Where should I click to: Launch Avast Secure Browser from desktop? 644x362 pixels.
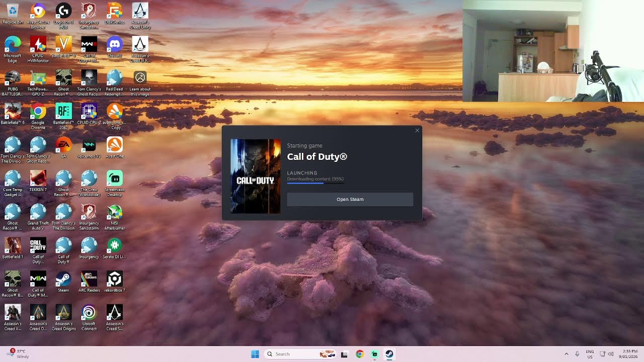click(x=38, y=16)
